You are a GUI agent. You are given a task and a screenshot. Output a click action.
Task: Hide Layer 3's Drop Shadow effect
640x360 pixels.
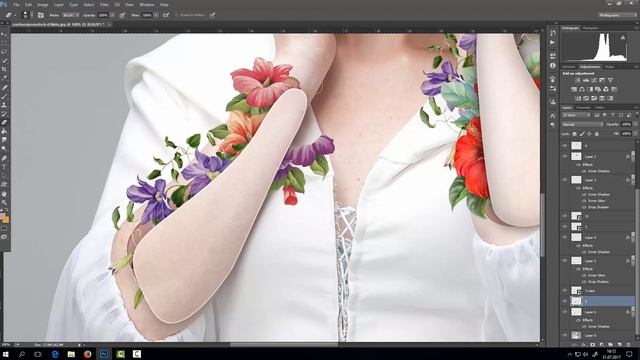(584, 207)
